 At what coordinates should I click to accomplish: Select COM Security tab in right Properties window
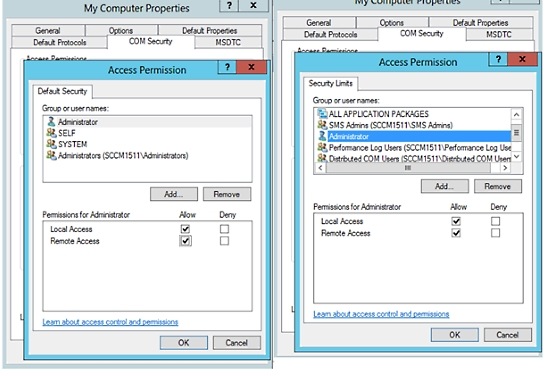click(422, 33)
